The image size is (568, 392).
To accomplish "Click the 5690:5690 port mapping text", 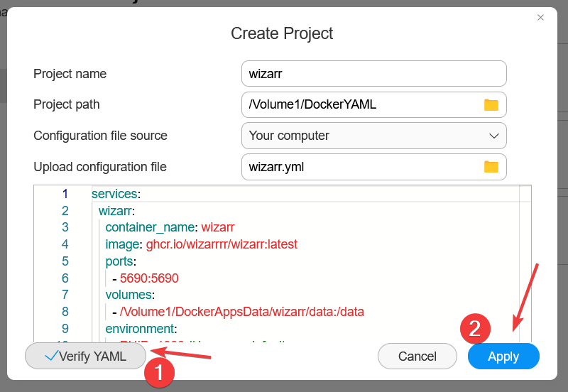I will [149, 278].
